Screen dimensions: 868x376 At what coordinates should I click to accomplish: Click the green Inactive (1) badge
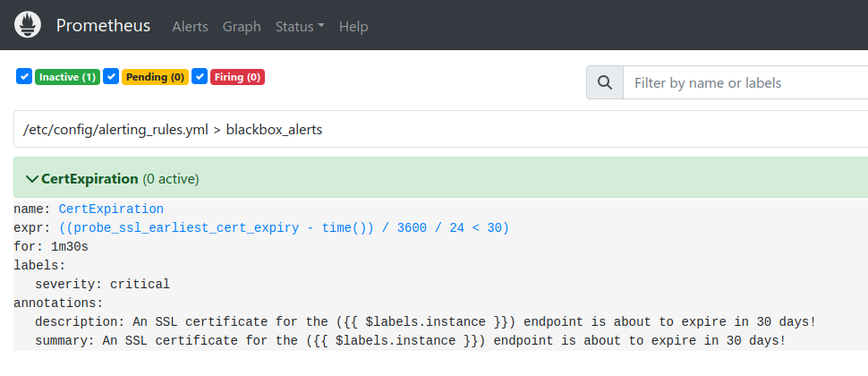pos(67,77)
